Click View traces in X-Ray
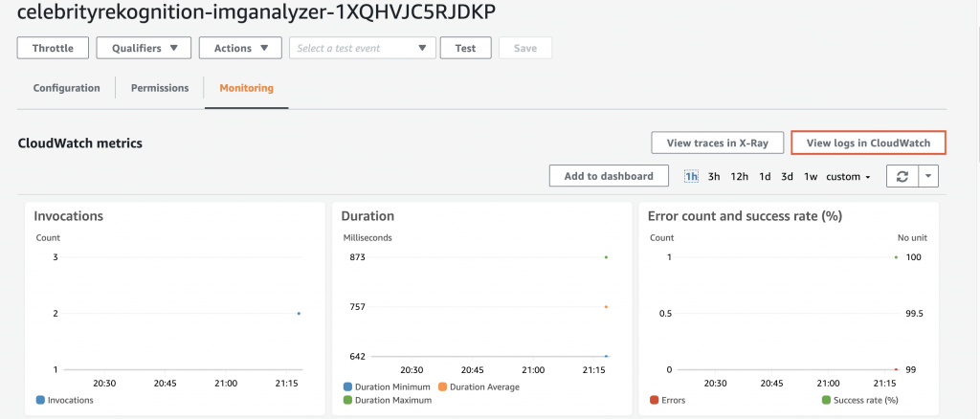 pos(718,143)
